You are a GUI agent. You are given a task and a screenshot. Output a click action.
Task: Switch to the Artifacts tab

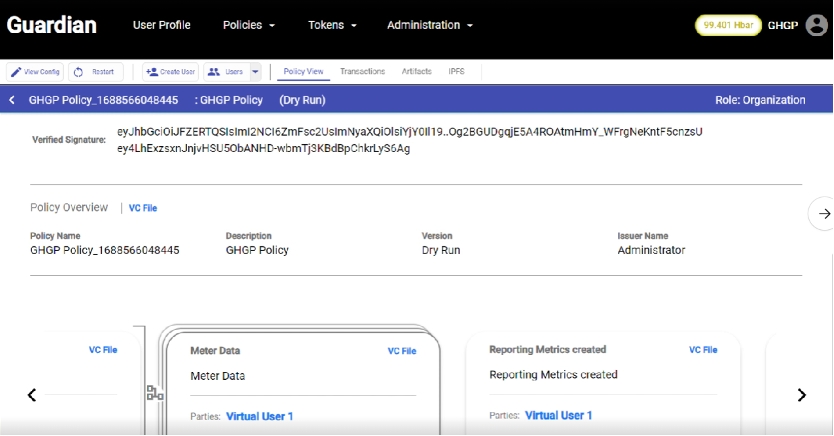(x=417, y=72)
